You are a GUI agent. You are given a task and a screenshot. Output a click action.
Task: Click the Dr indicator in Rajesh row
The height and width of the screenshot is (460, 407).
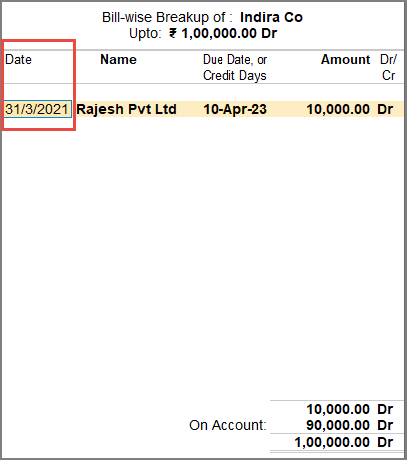385,109
